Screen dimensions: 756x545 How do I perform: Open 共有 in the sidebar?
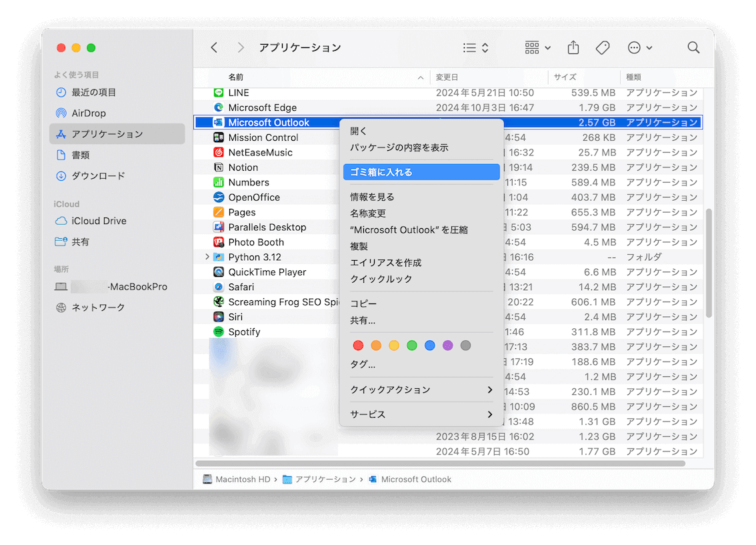(x=117, y=241)
